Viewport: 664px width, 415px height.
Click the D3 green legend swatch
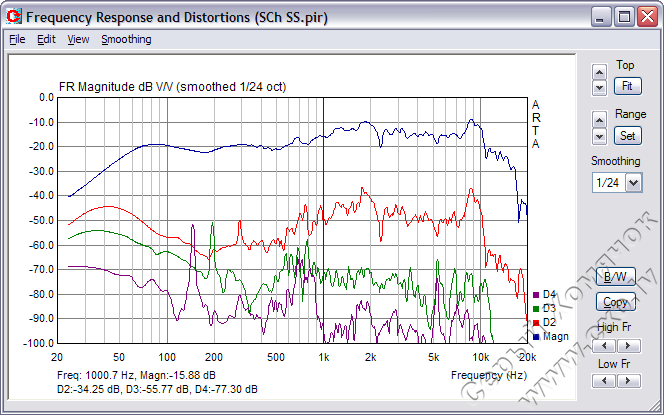click(x=536, y=309)
